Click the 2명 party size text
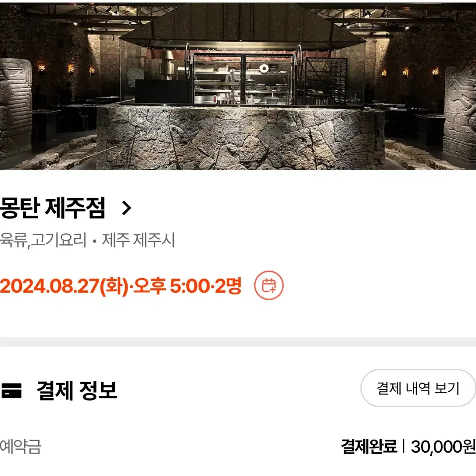This screenshot has height=476, width=476. coord(228,286)
